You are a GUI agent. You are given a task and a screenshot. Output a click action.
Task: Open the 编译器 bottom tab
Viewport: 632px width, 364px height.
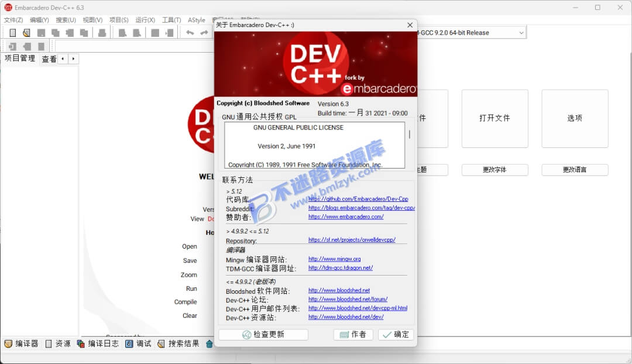click(22, 344)
